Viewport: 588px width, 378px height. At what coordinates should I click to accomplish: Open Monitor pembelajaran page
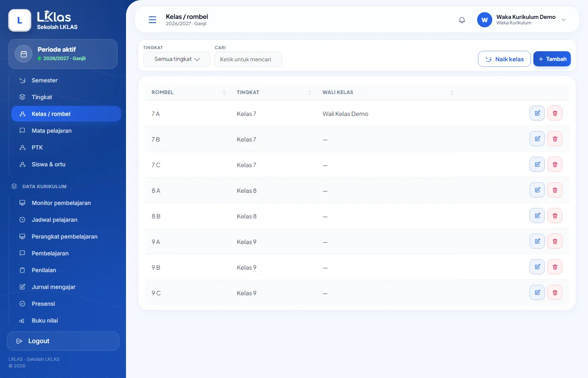[x=66, y=203]
